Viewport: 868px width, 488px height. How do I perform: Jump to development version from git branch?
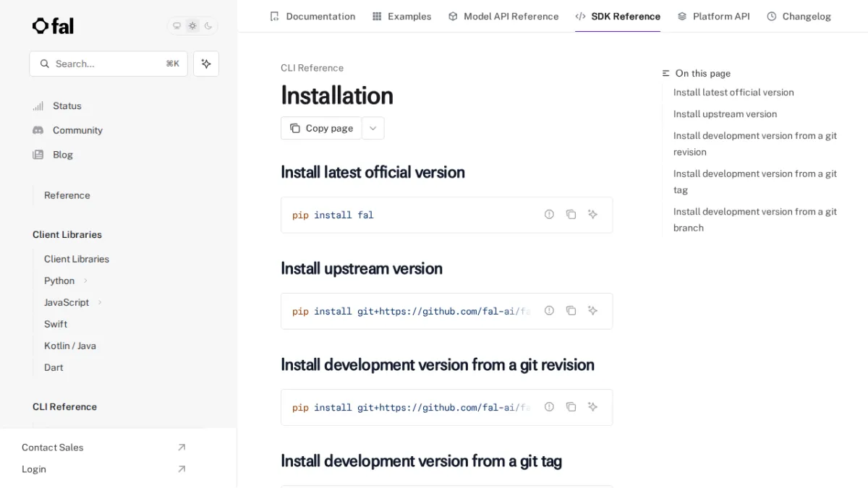755,220
